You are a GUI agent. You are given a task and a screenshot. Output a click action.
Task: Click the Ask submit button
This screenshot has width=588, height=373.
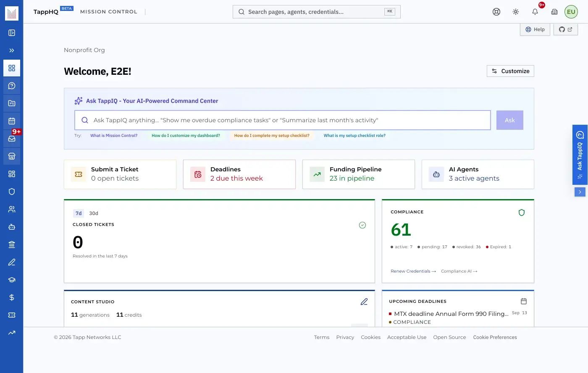coord(510,120)
